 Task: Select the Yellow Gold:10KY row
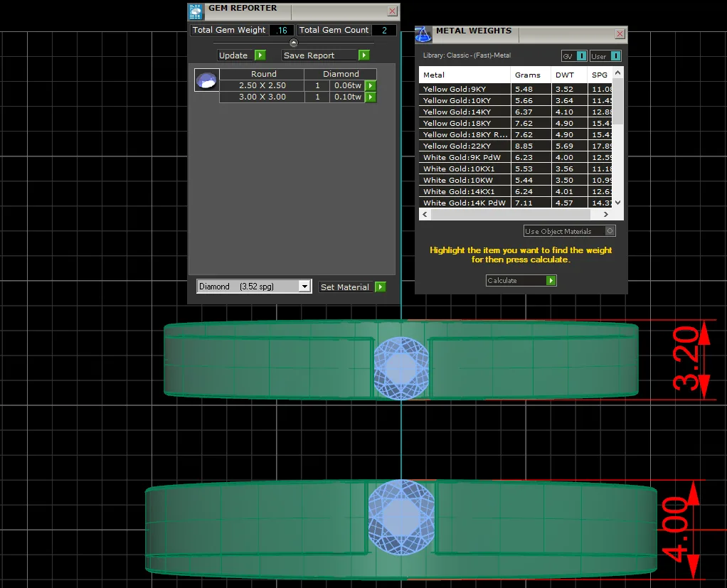tap(516, 100)
